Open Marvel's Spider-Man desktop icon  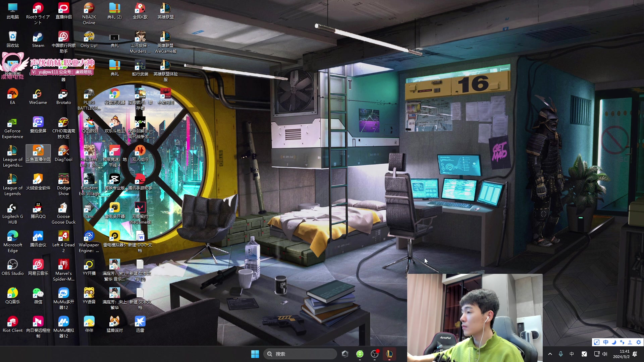(x=63, y=270)
